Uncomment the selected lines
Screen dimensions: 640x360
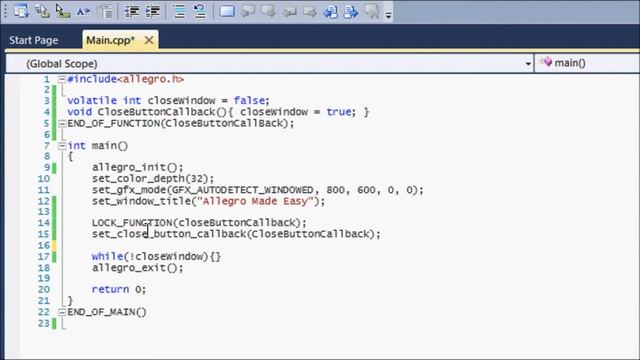click(x=200, y=11)
